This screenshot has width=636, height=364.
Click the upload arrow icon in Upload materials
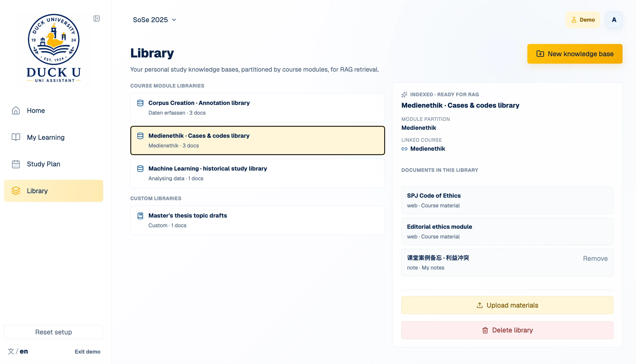480,305
